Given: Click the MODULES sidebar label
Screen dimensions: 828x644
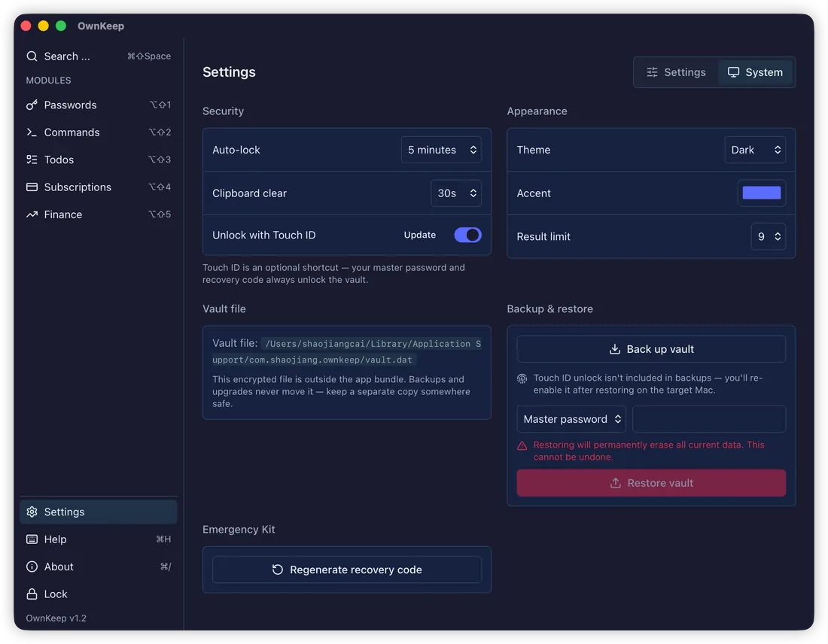Looking at the screenshot, I should click(49, 80).
